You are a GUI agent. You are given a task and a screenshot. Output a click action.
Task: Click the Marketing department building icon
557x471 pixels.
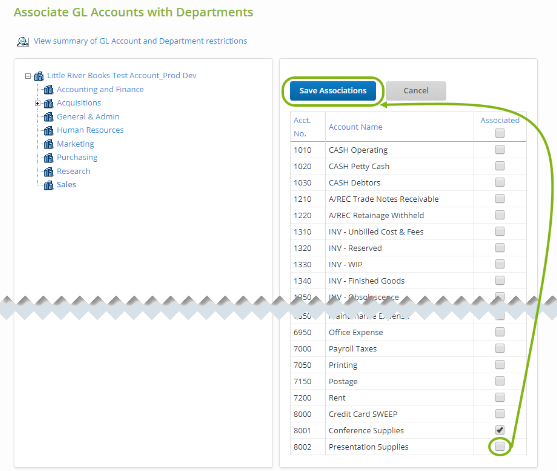[x=48, y=144]
